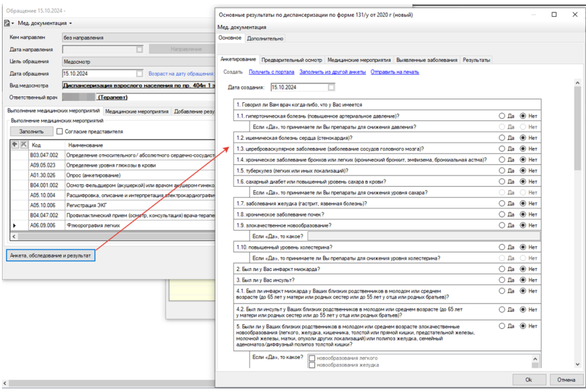The height and width of the screenshot is (392, 586).
Task: Open Медицинские мероприятия tab in the results dialog
Action: coord(359,60)
